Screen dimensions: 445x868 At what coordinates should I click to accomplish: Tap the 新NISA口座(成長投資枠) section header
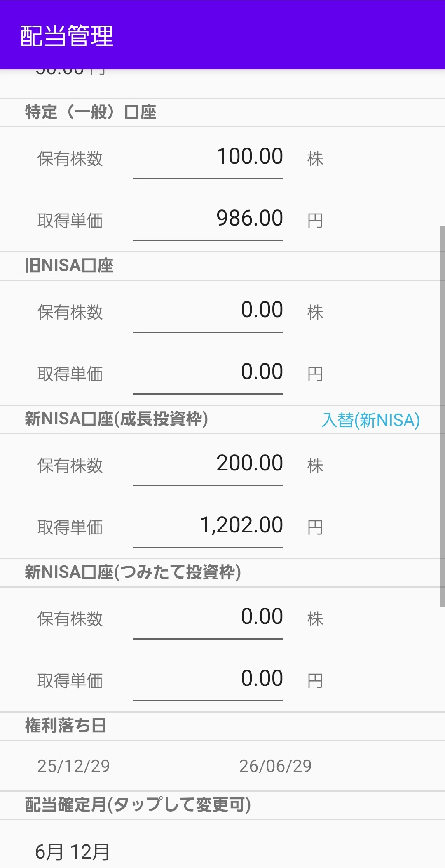[x=116, y=419]
